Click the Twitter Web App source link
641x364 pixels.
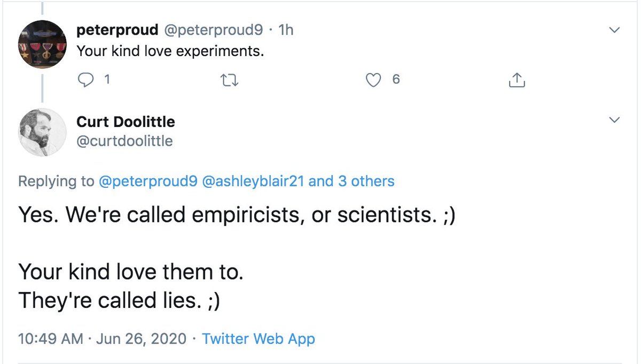(259, 338)
